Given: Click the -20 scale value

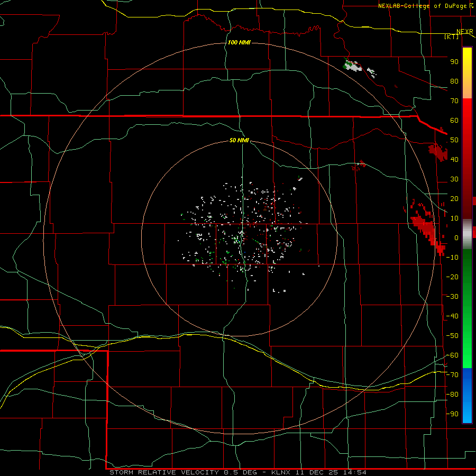Looking at the screenshot, I should pyautogui.click(x=452, y=277).
